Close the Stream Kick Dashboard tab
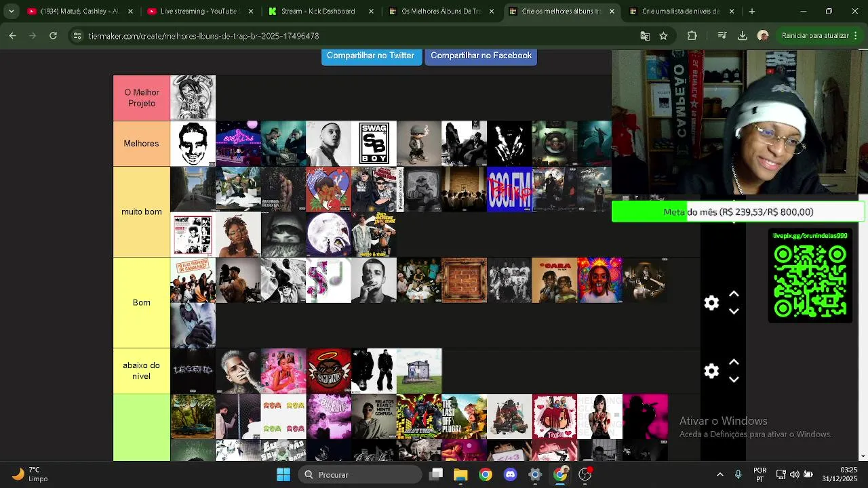Screen dimensions: 868x488 (x=371, y=12)
